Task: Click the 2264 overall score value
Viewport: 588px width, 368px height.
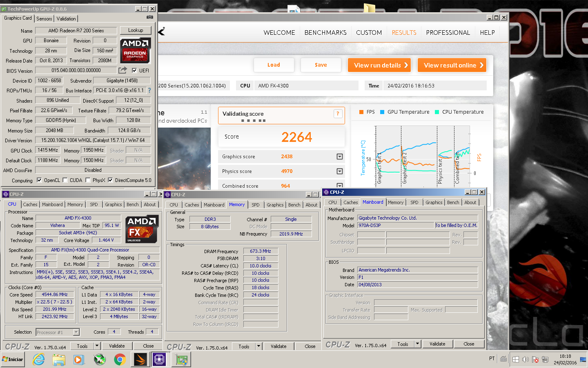Action: 297,137
